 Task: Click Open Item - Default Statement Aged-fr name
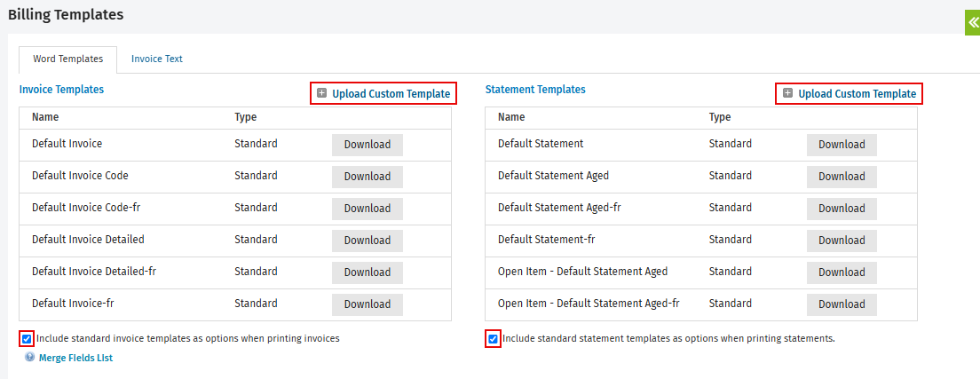point(589,304)
